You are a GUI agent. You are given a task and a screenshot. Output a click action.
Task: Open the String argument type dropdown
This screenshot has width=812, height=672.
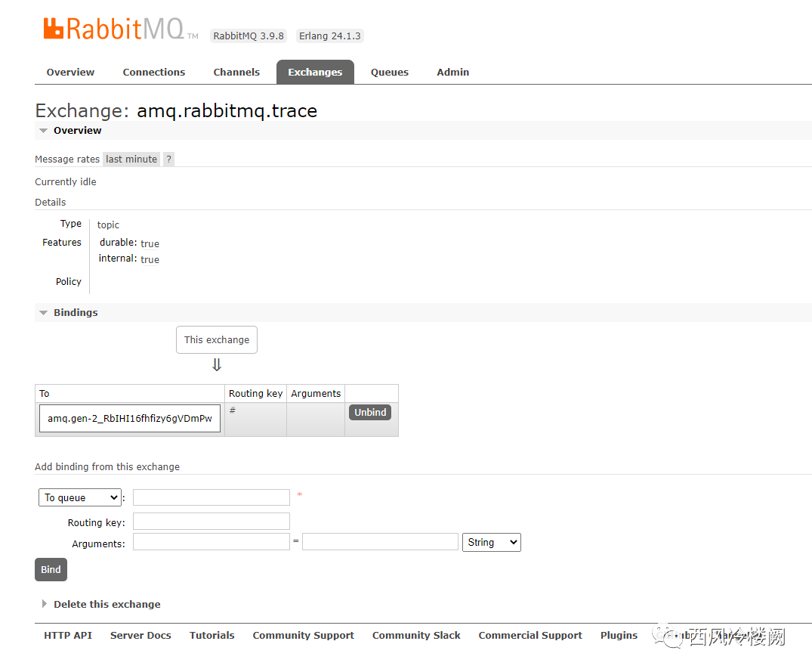coord(492,543)
